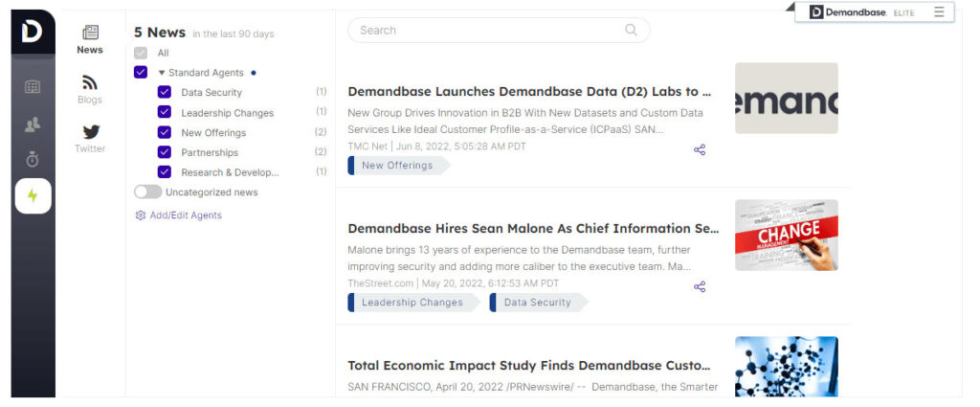
Task: Click the Demandbase D logo icon
Action: 33,33
